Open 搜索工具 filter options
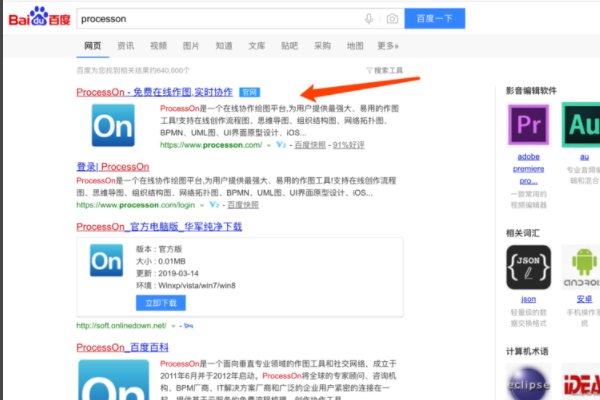Image resolution: width=600 pixels, height=400 pixels. click(x=384, y=70)
